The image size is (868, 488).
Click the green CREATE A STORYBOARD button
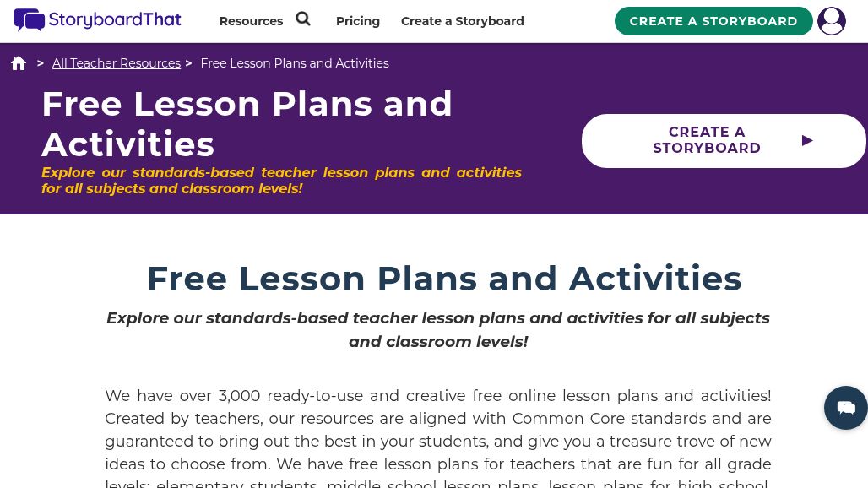(x=713, y=21)
